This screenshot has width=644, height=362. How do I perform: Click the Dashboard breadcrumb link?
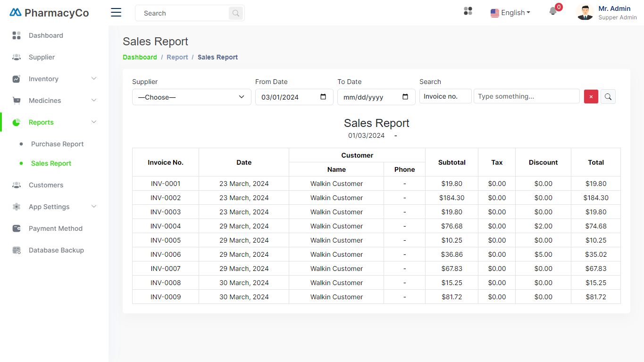(140, 57)
